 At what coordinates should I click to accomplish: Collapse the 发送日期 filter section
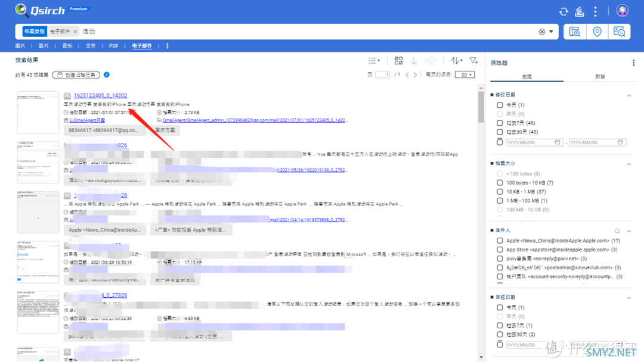[x=629, y=297]
